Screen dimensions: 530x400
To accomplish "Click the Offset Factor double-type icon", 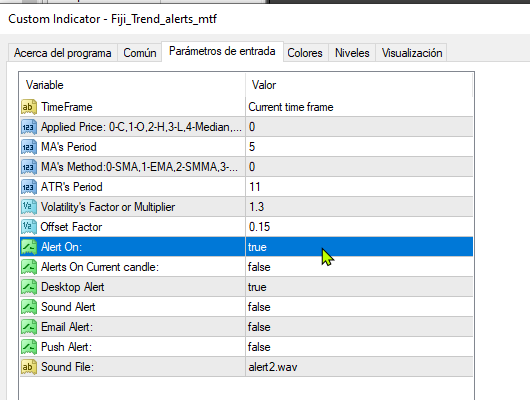I will coord(29,227).
